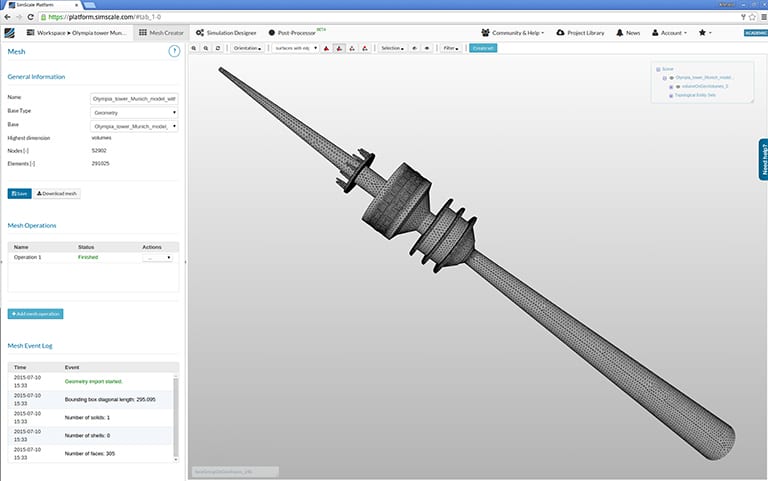The height and width of the screenshot is (481, 768).
Task: Select the first red render mode icon
Action: point(327,48)
